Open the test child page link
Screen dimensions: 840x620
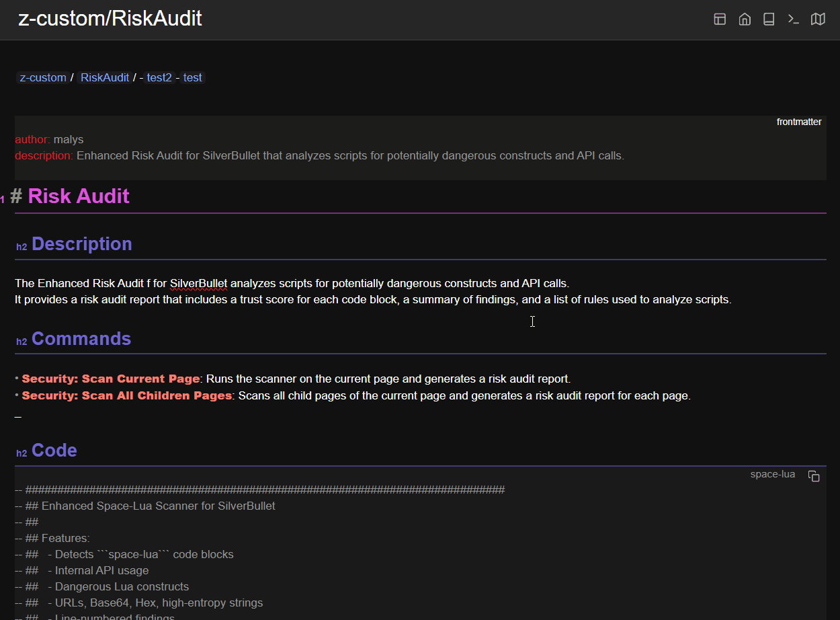(192, 77)
